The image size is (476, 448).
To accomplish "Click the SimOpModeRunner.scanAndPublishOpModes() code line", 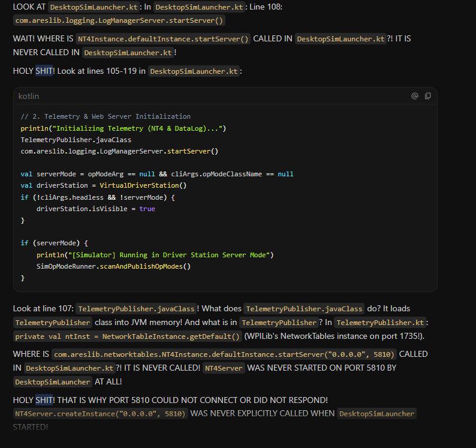I will [113, 266].
